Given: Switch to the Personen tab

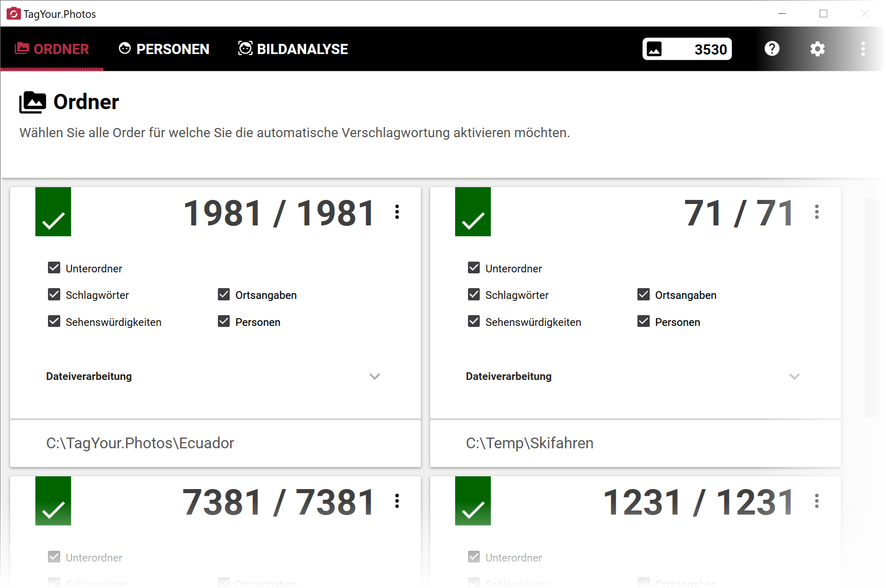Looking at the screenshot, I should point(164,49).
